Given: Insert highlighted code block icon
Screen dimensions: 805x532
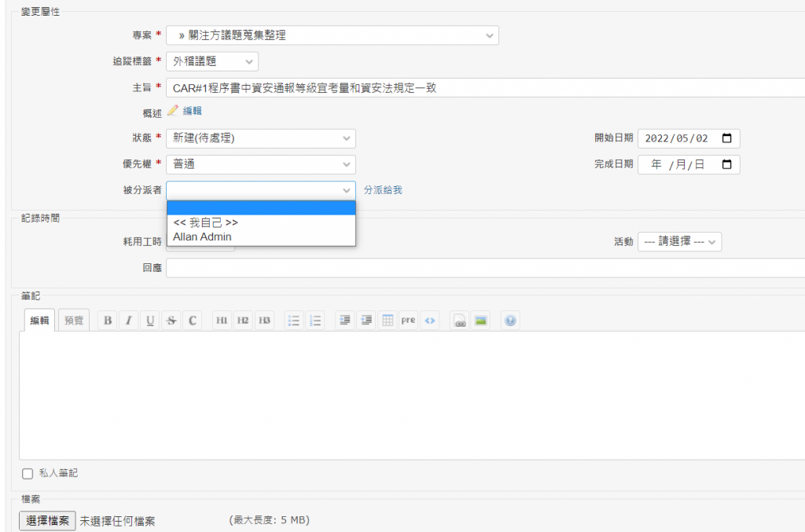Looking at the screenshot, I should click(x=430, y=320).
